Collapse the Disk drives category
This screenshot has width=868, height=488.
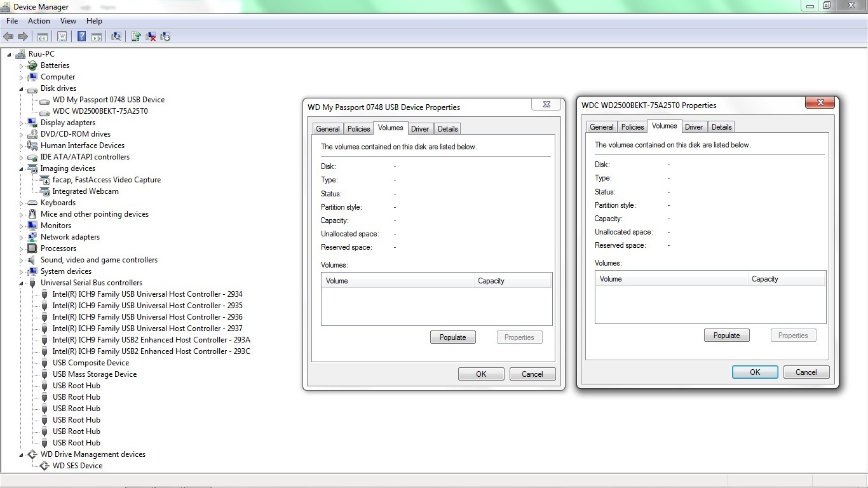click(21, 89)
